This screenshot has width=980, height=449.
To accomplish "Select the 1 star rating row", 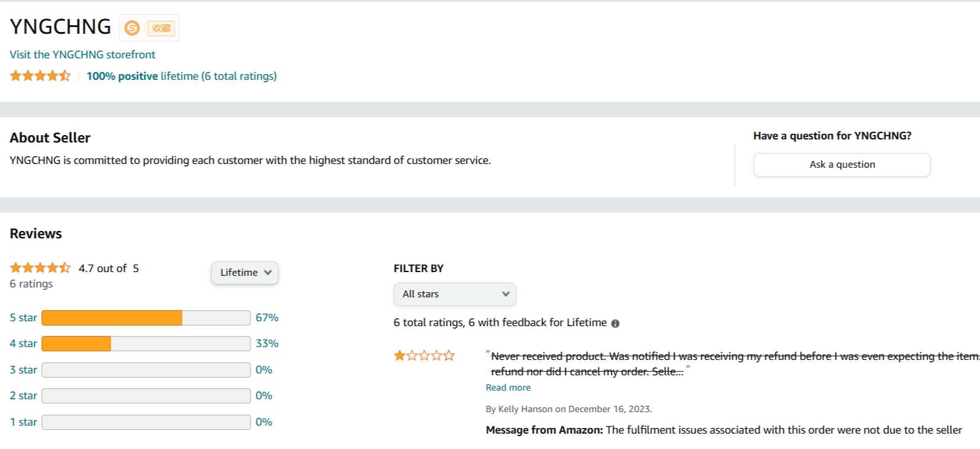I will coord(23,422).
